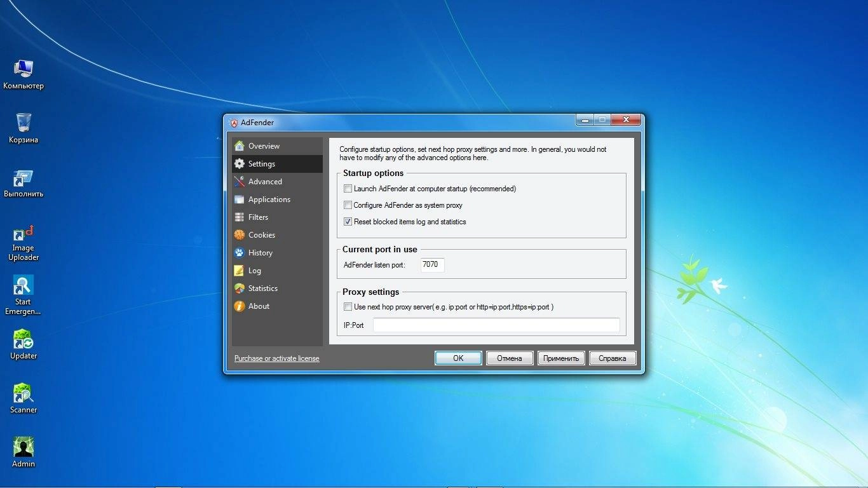This screenshot has height=488, width=868.
Task: Click the History paw icon in sidebar
Action: point(239,253)
